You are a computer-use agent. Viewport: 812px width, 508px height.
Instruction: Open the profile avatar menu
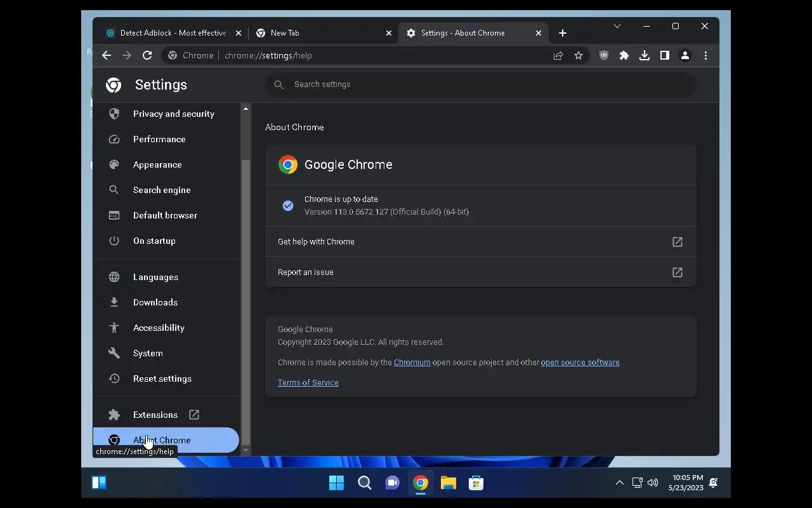pos(685,55)
